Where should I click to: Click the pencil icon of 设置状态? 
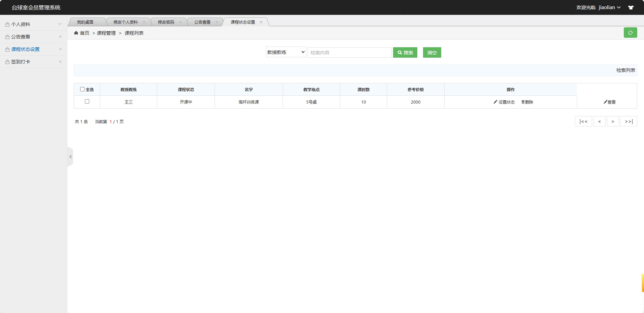pos(495,102)
